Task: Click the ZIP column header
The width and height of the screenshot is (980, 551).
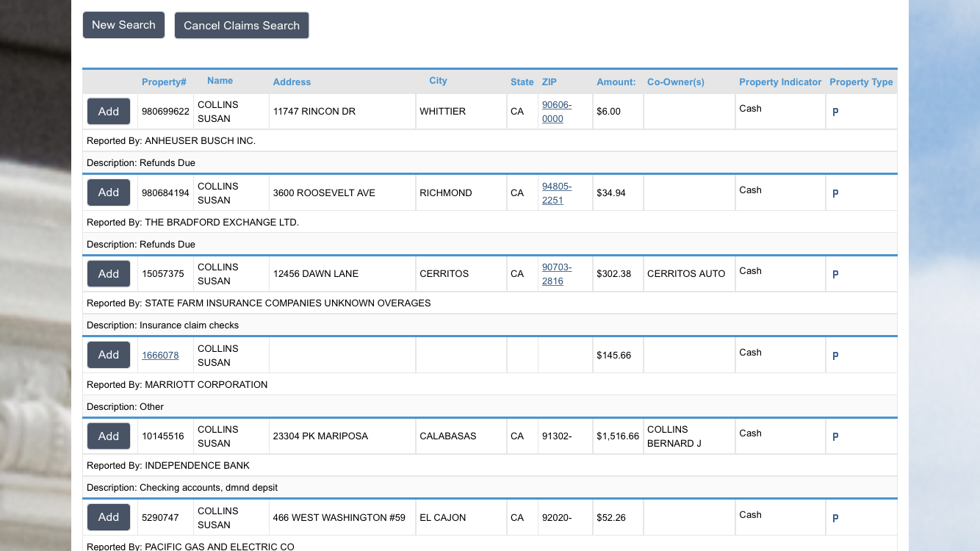Action: pos(550,82)
